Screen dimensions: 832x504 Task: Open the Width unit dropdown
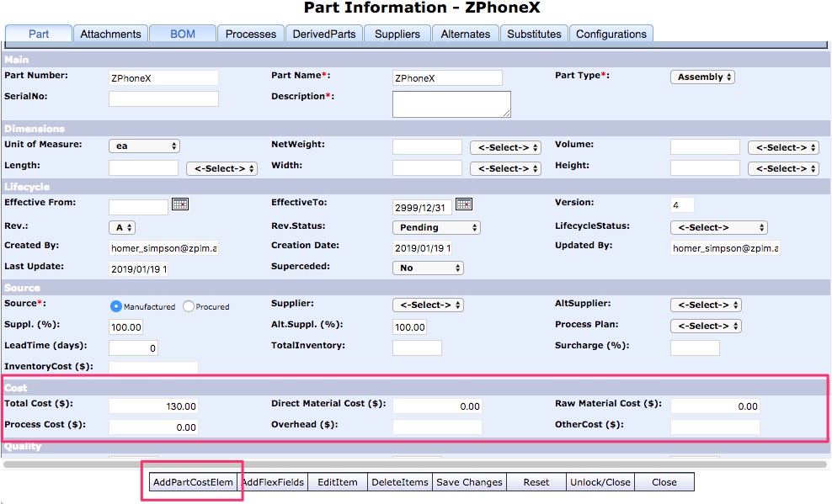click(x=505, y=168)
